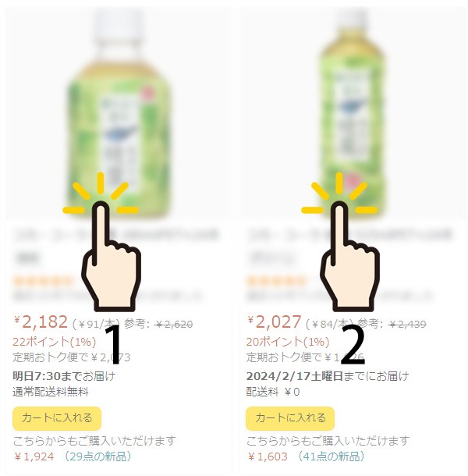Click the 明日7:30までお届け delivery text
Screen dimensions: 468x476
(64, 376)
